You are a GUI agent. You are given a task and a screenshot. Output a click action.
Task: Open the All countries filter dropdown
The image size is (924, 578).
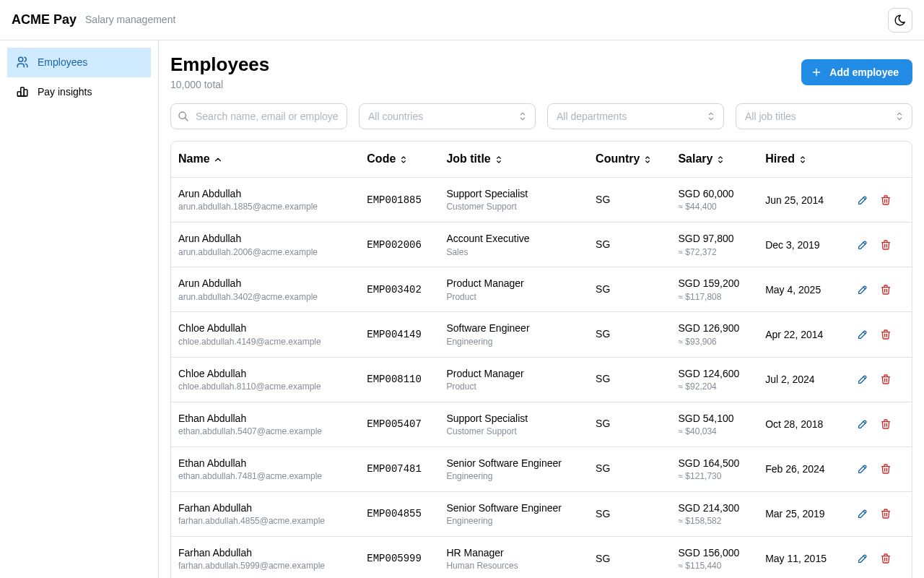click(447, 116)
